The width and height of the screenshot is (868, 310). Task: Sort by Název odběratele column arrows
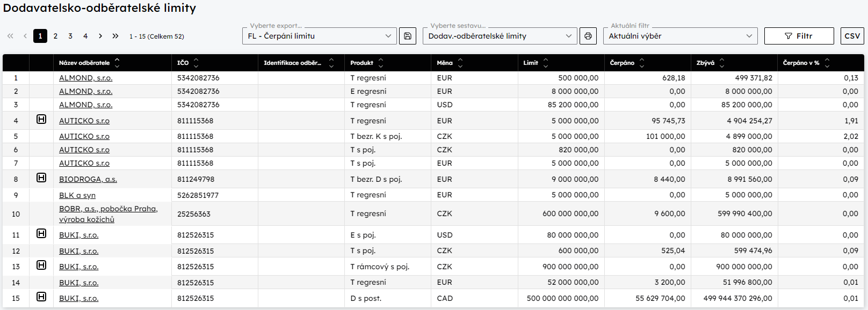coord(117,63)
